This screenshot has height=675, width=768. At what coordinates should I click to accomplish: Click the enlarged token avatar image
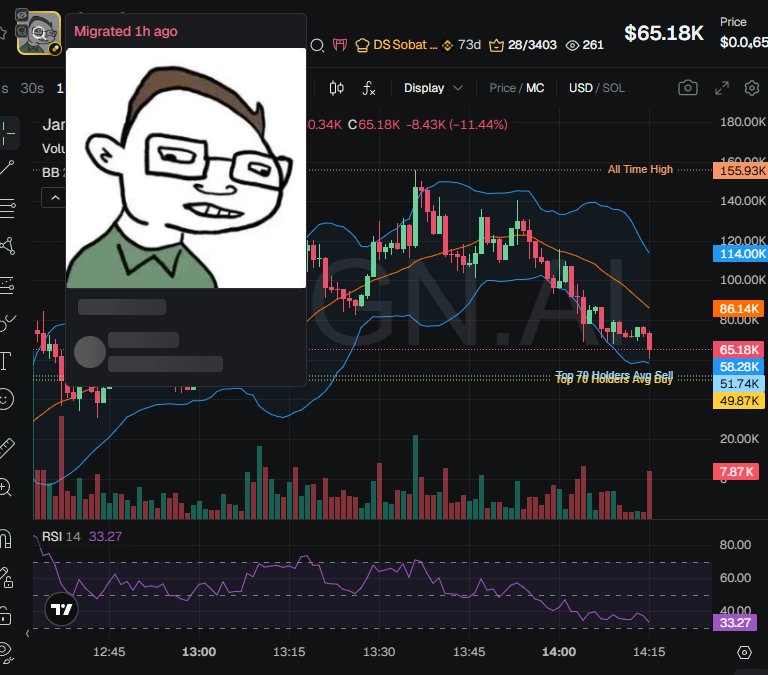click(186, 168)
